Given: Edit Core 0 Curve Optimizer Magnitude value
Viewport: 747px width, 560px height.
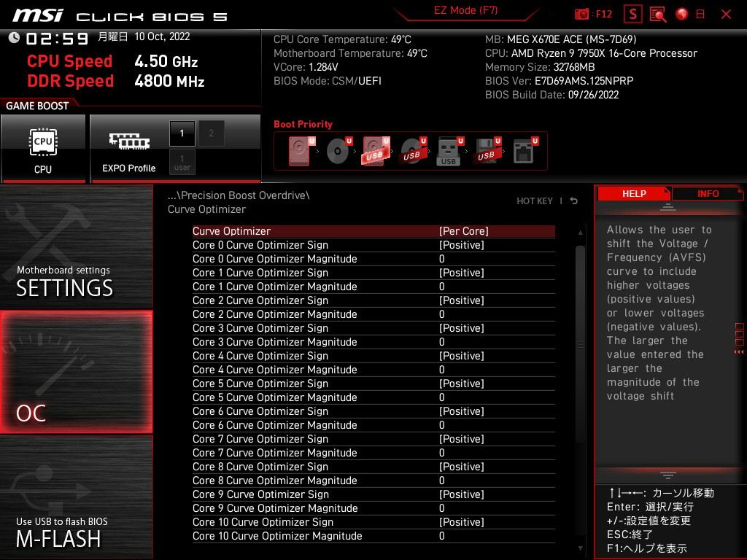Looking at the screenshot, I should tap(441, 259).
